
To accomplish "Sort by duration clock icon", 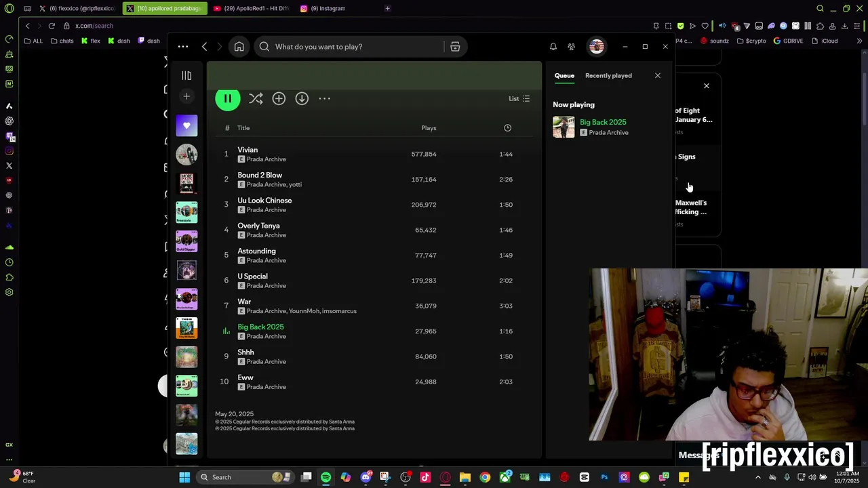I will click(507, 128).
